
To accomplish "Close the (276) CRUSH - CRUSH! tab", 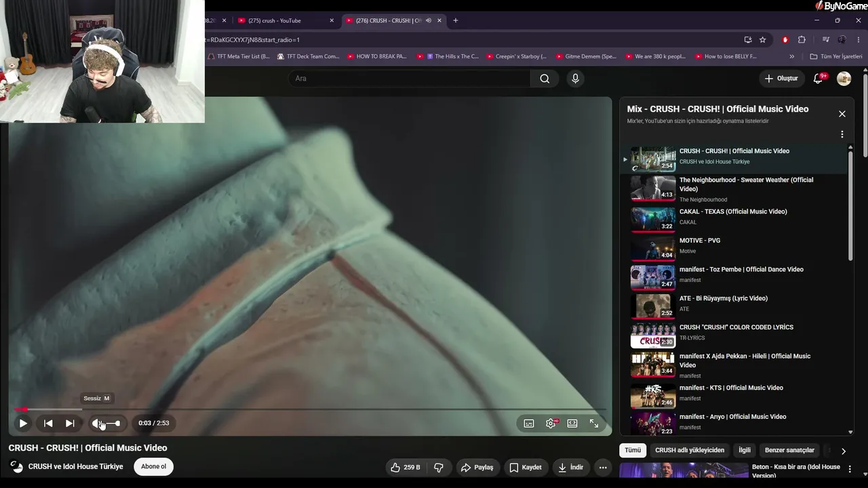I will click(439, 20).
